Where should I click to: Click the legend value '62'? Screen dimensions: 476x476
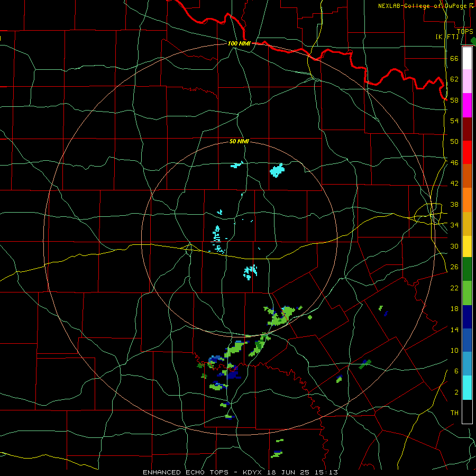454,79
